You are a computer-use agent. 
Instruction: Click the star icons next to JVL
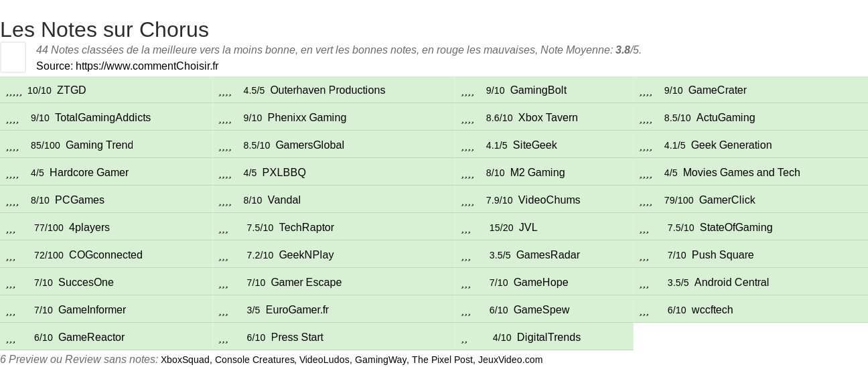(466, 228)
